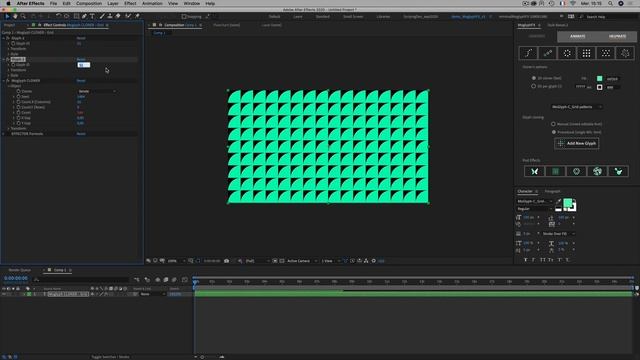Click the last green post effect icon
The width and height of the screenshot is (640, 360).
(618, 171)
